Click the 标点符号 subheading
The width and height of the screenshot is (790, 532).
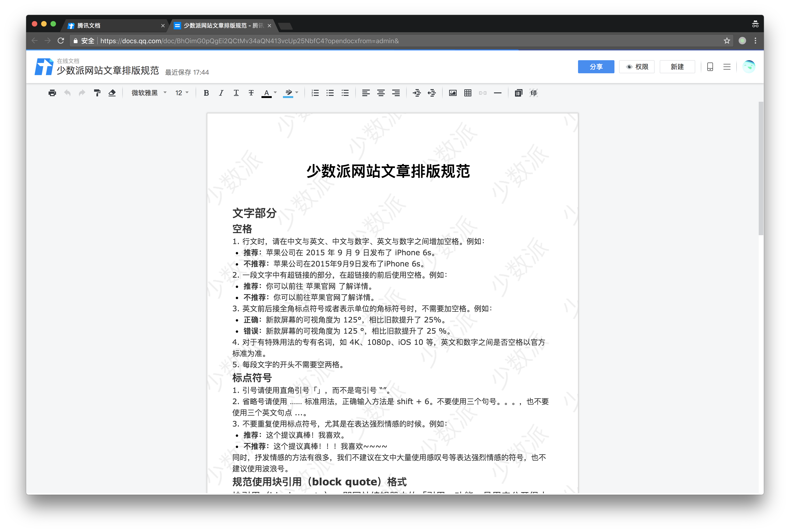click(252, 378)
